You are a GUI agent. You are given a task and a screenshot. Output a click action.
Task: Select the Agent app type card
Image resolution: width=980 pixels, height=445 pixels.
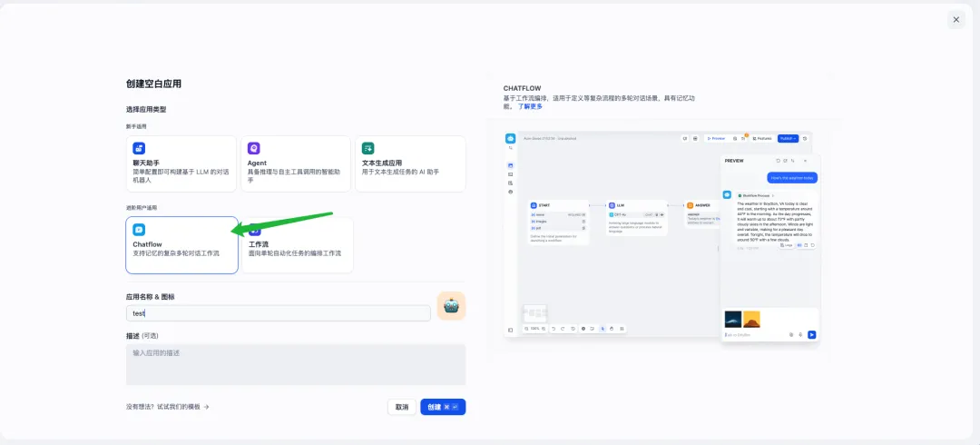[x=296, y=164]
